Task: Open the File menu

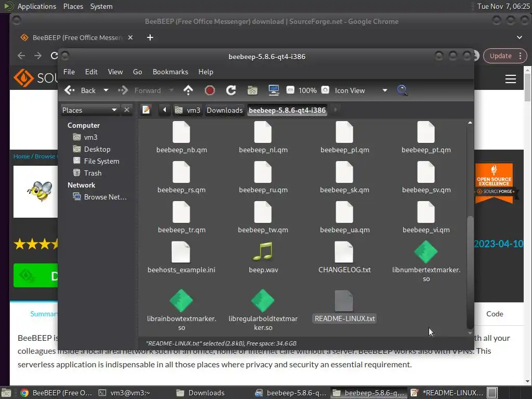Action: click(69, 72)
